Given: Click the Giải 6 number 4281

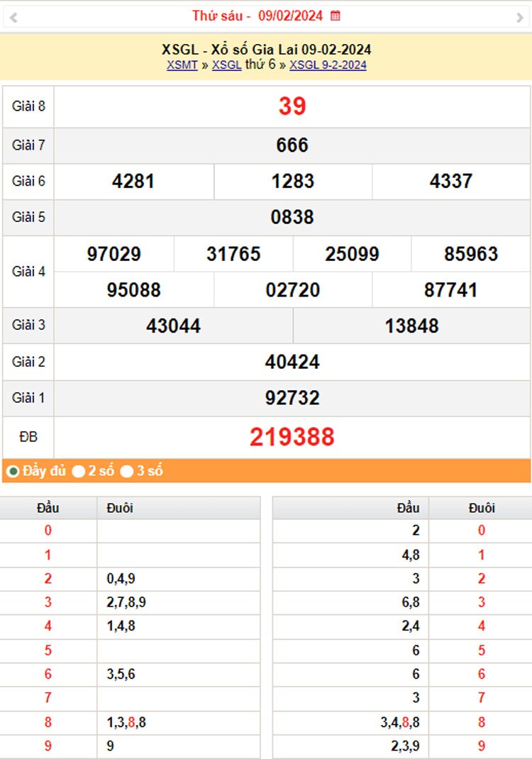Looking at the screenshot, I should click(x=133, y=182).
